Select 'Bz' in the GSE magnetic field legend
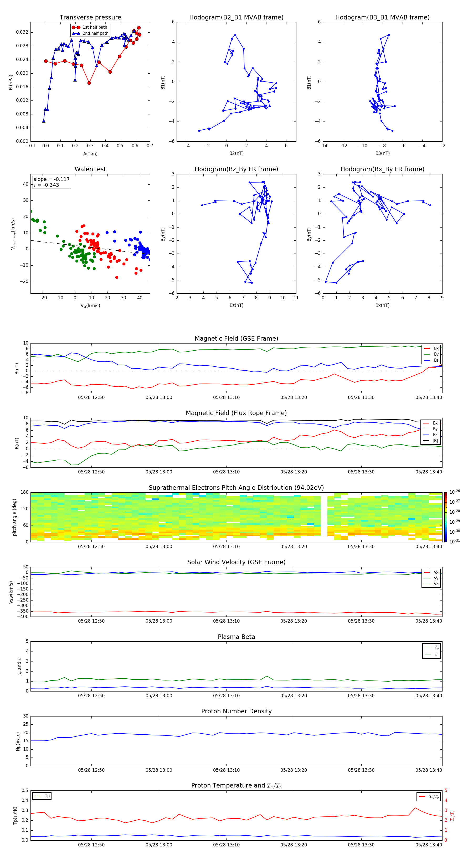The height and width of the screenshot is (868, 473). tap(431, 360)
